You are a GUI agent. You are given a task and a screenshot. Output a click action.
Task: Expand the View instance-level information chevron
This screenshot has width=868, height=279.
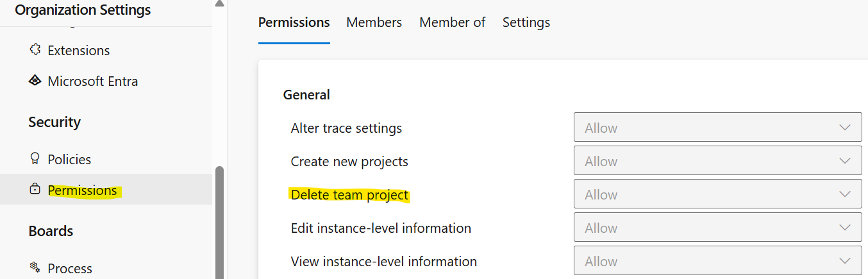pos(845,261)
